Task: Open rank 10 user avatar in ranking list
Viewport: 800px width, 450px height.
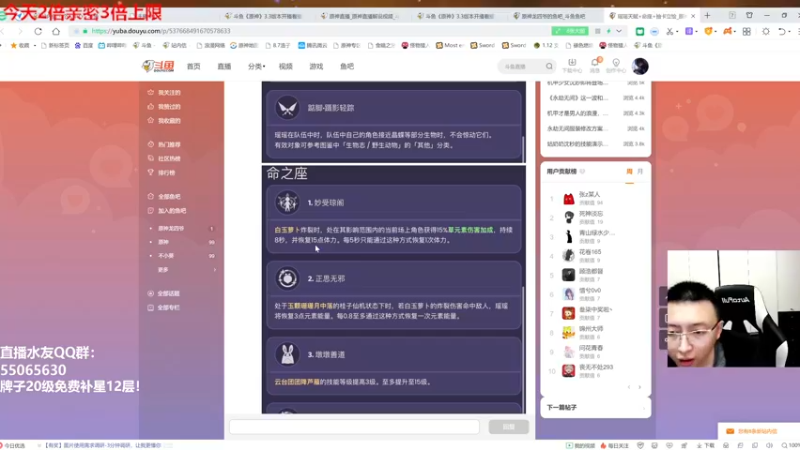Action: (x=568, y=371)
